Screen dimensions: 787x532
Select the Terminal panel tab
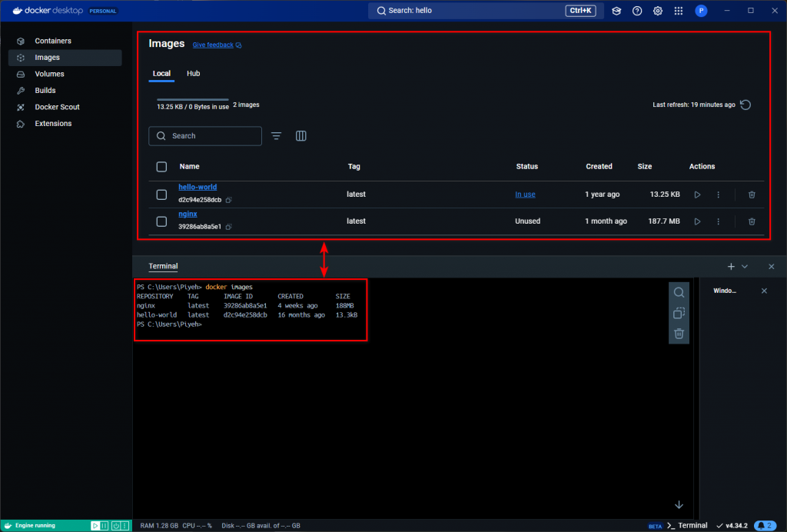point(163,267)
